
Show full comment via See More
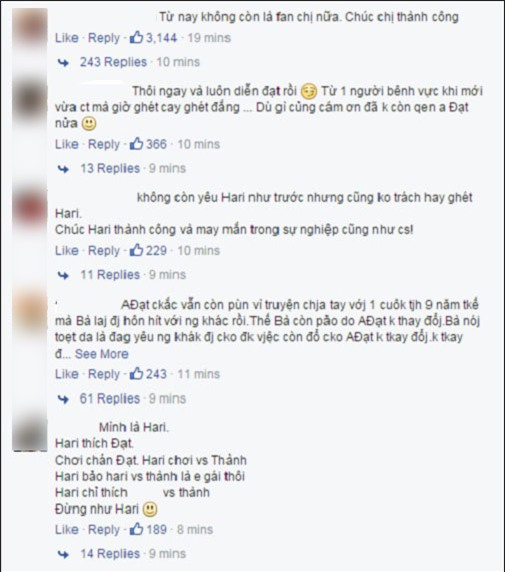tap(102, 354)
